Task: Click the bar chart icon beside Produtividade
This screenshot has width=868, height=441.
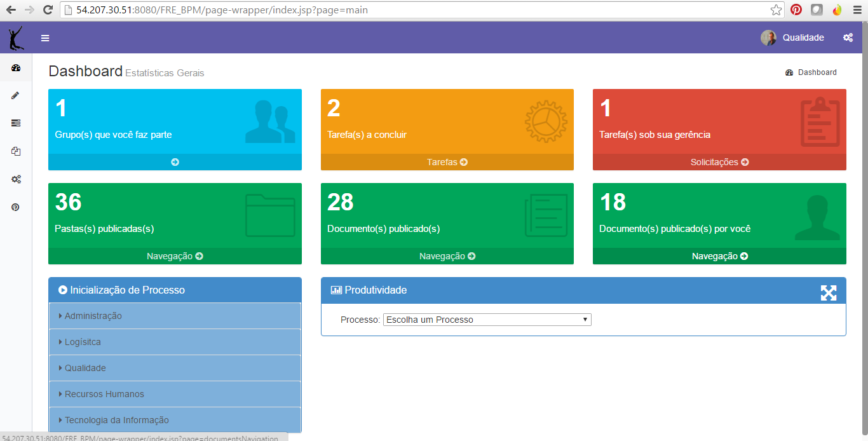Action: click(x=336, y=290)
